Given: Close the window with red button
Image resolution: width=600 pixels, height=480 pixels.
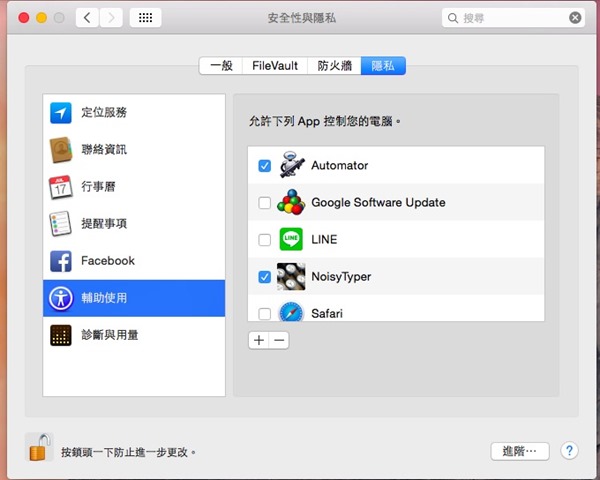Looking at the screenshot, I should click(24, 18).
